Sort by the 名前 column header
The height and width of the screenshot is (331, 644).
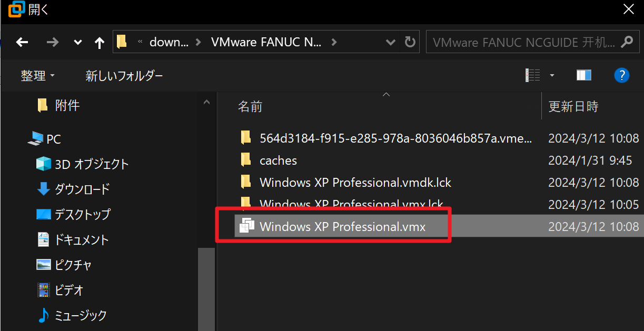[250, 106]
